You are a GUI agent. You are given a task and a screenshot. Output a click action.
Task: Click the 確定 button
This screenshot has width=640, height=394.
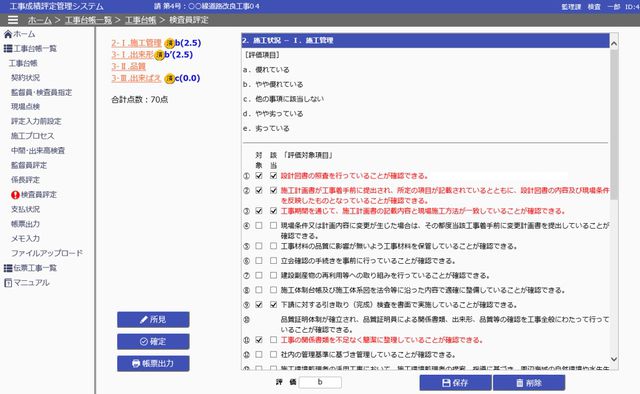click(x=153, y=342)
